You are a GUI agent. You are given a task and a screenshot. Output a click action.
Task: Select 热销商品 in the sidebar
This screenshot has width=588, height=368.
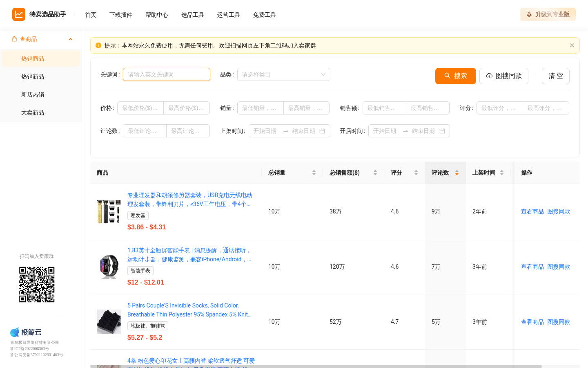click(x=41, y=58)
